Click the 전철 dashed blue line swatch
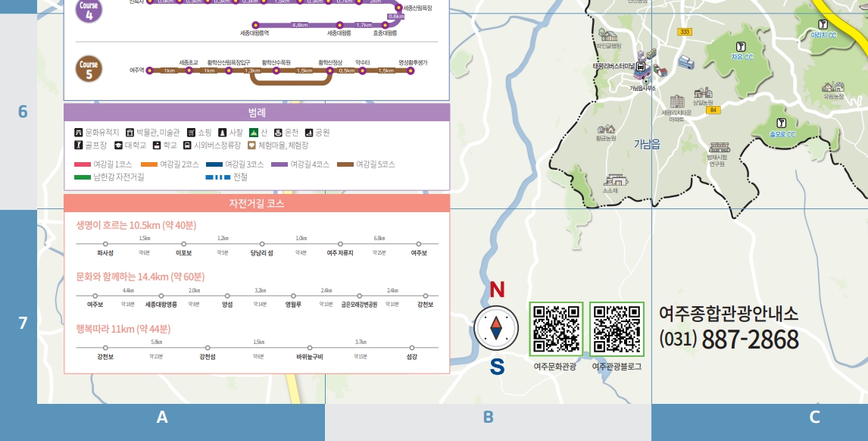The image size is (868, 441). click(x=218, y=177)
